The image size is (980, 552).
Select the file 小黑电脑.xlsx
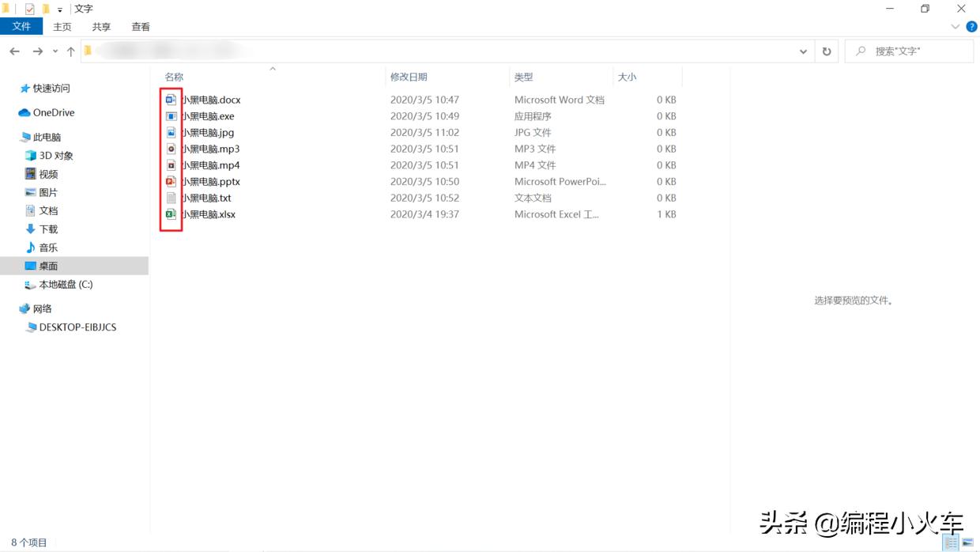209,214
